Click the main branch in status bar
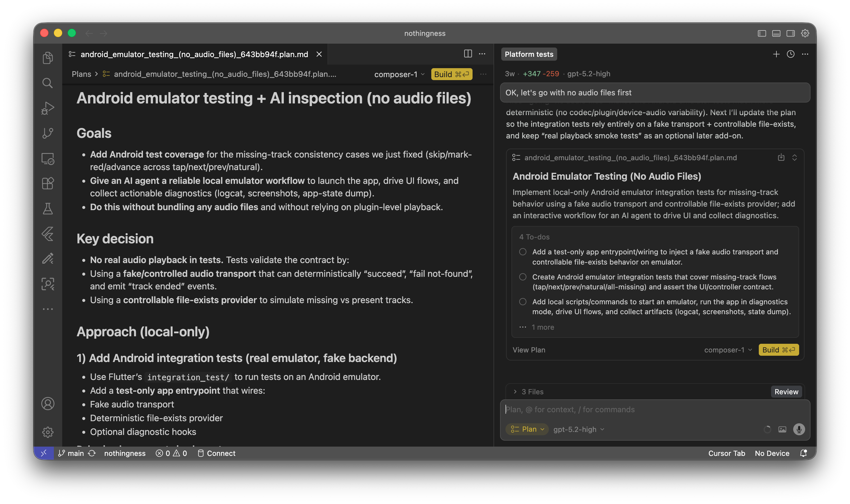The height and width of the screenshot is (504, 850). coord(71,453)
